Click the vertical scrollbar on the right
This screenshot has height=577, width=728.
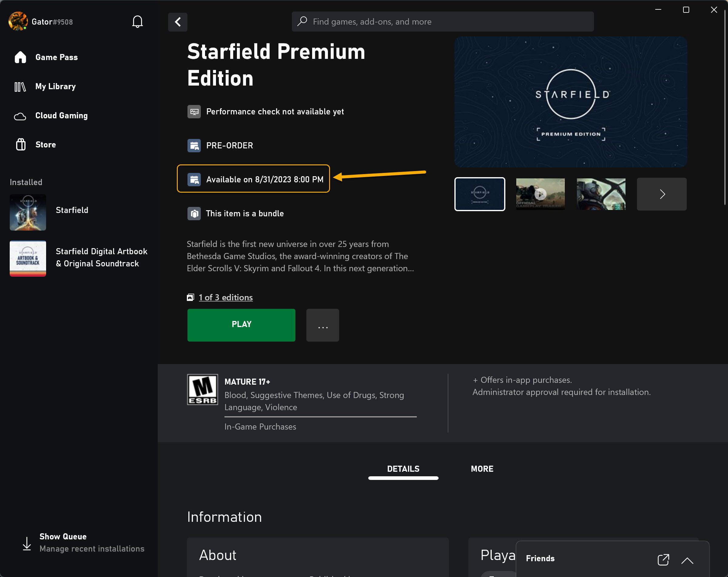(x=725, y=108)
